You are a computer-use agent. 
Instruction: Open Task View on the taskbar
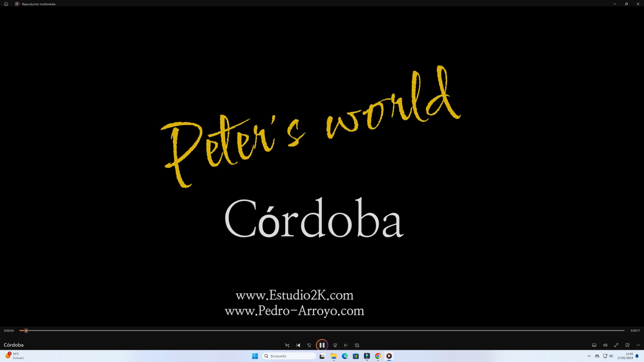click(322, 356)
